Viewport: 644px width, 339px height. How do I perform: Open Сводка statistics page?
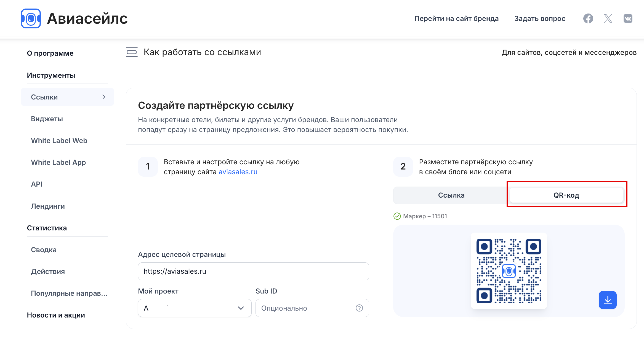click(44, 250)
